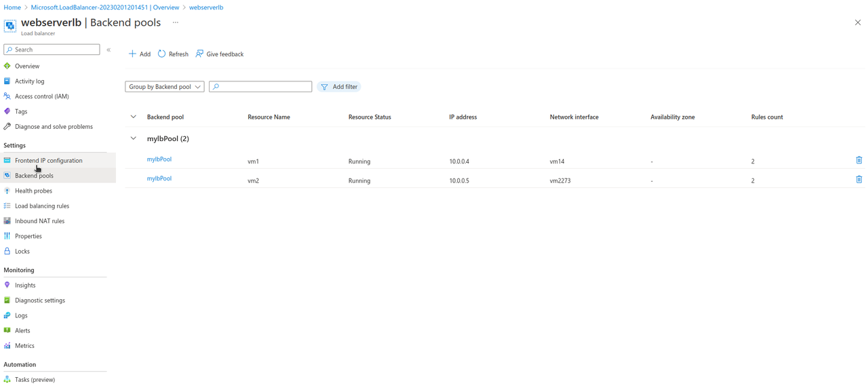Image resolution: width=868 pixels, height=390 pixels.
Task: Click the Alerts icon
Action: 7,330
